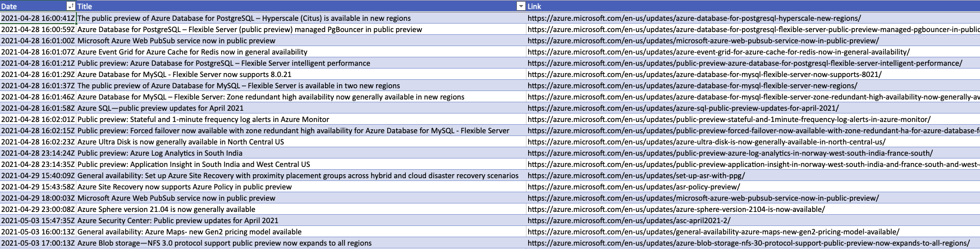Open the azure-sql-public-preview-updates link
Screen dimensions: 980x249
pyautogui.click(x=683, y=108)
